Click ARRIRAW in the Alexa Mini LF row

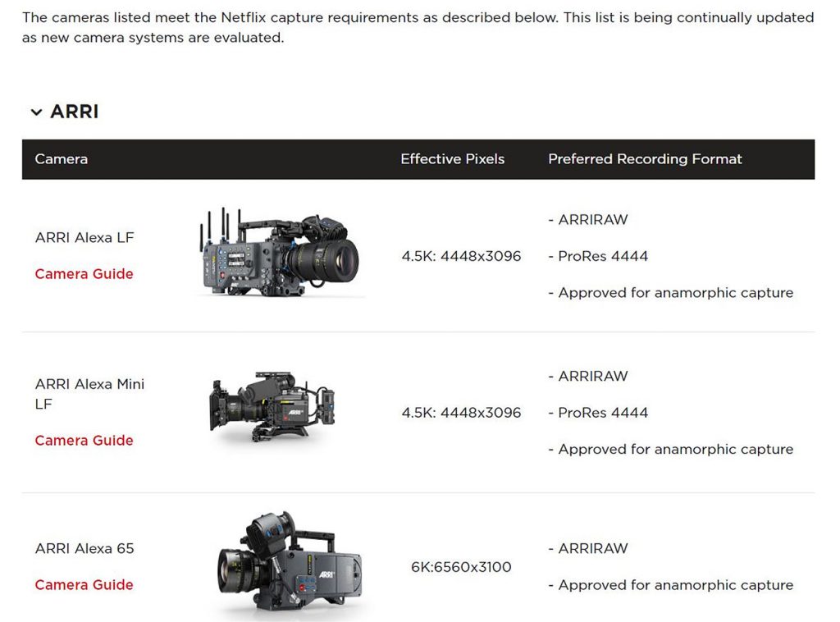[x=587, y=376]
